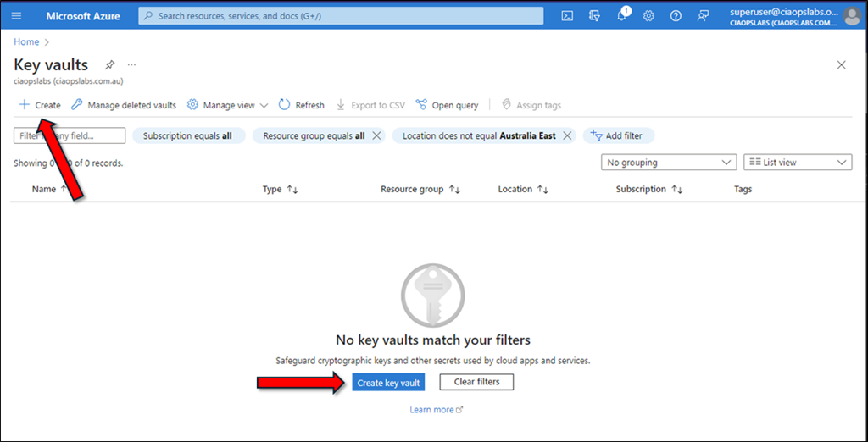Click the Create key vault button
The width and height of the screenshot is (868, 442).
[x=388, y=383]
